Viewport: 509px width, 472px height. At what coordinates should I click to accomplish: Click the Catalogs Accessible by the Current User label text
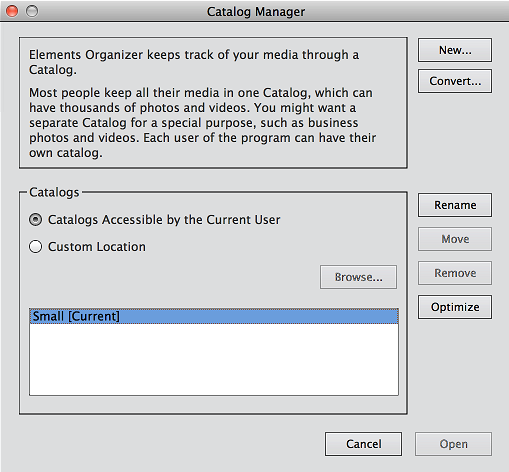pos(164,220)
